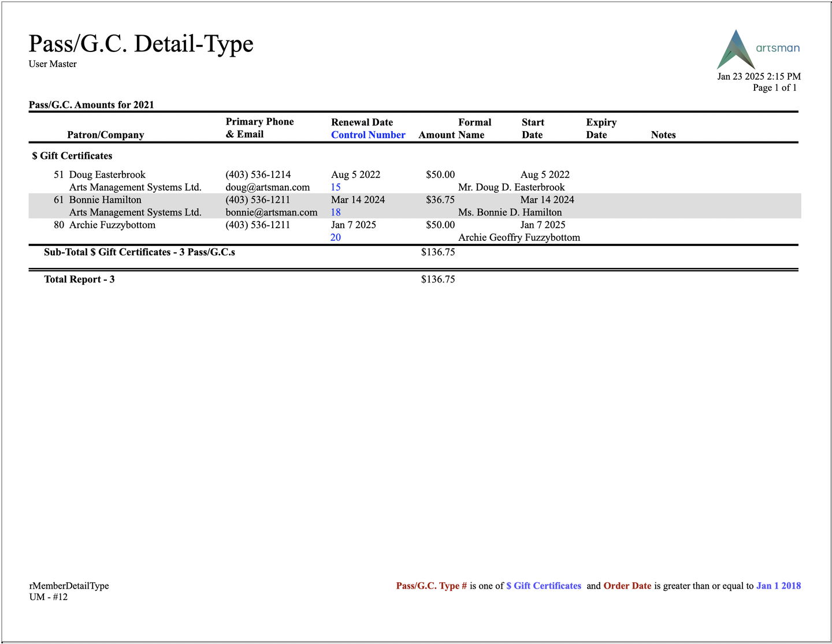This screenshot has height=644, width=832.
Task: Click the Pass/G.C. Type # criteria label
Action: pyautogui.click(x=432, y=586)
